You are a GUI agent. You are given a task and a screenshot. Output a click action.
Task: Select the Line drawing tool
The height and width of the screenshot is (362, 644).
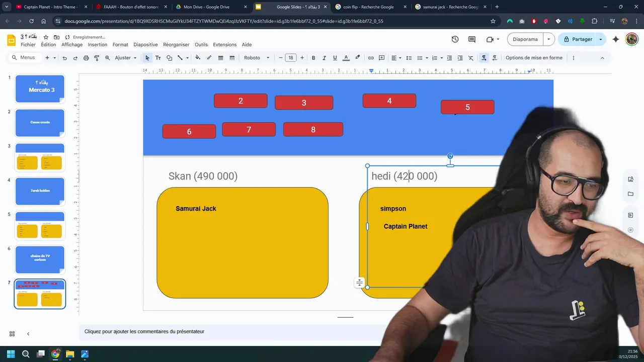tap(180, 58)
